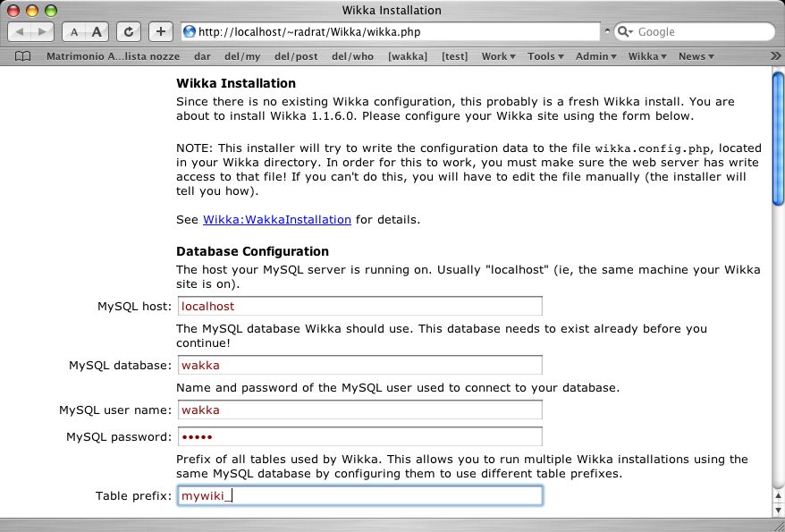Open the del/post bookmark
This screenshot has height=532, width=785.
(296, 56)
